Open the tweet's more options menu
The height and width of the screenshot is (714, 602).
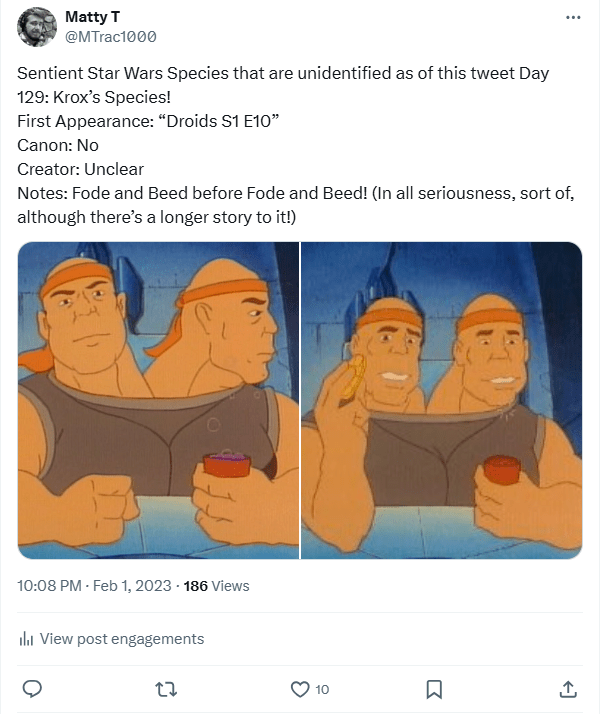coord(572,18)
